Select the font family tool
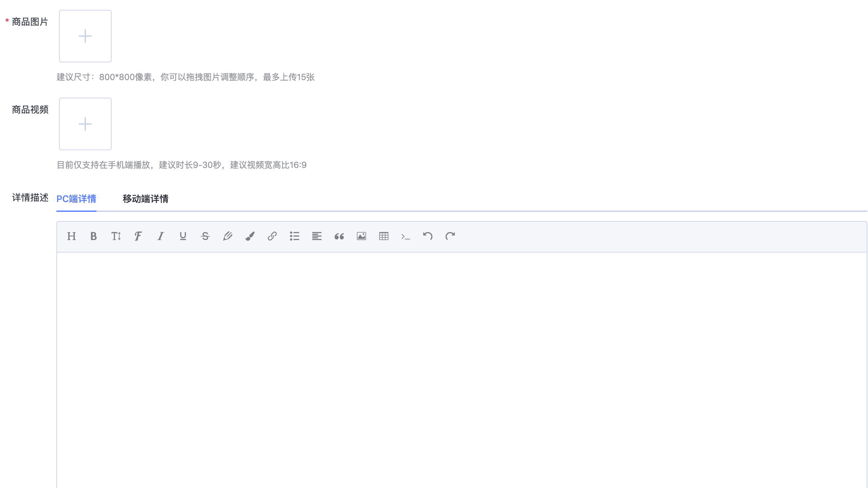 138,236
